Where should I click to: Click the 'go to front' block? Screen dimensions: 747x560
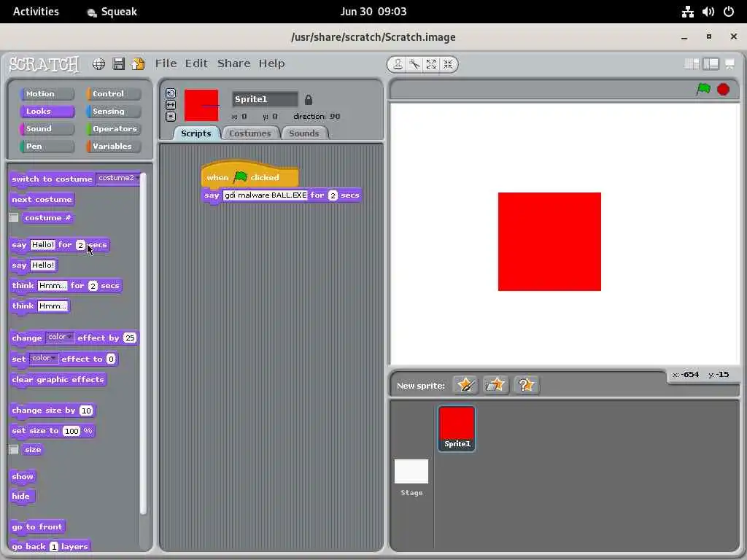pos(37,526)
